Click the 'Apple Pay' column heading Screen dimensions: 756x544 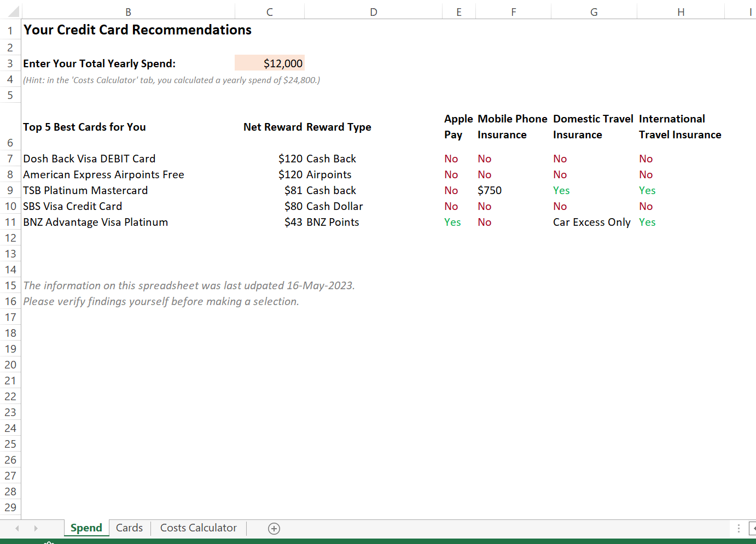coord(458,127)
